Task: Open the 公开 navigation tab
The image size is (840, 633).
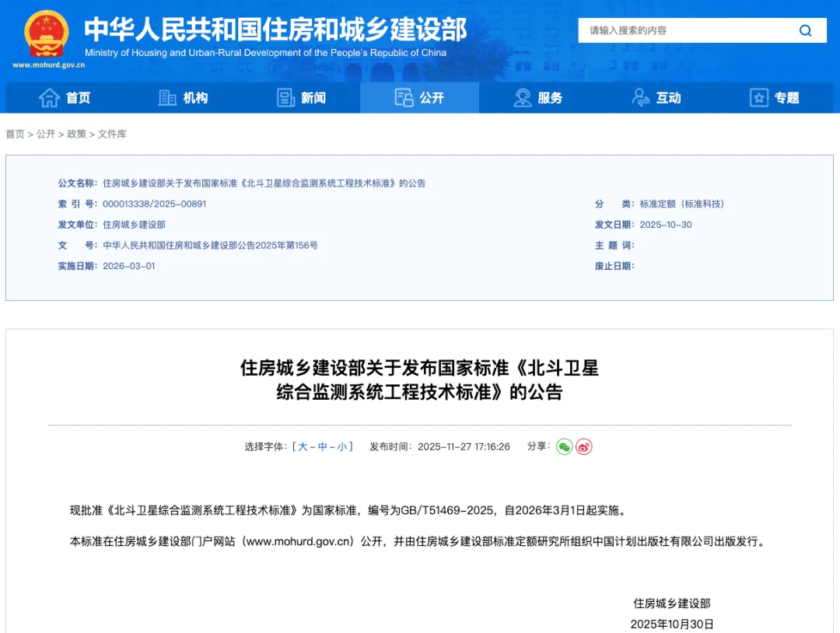Action: click(x=420, y=98)
